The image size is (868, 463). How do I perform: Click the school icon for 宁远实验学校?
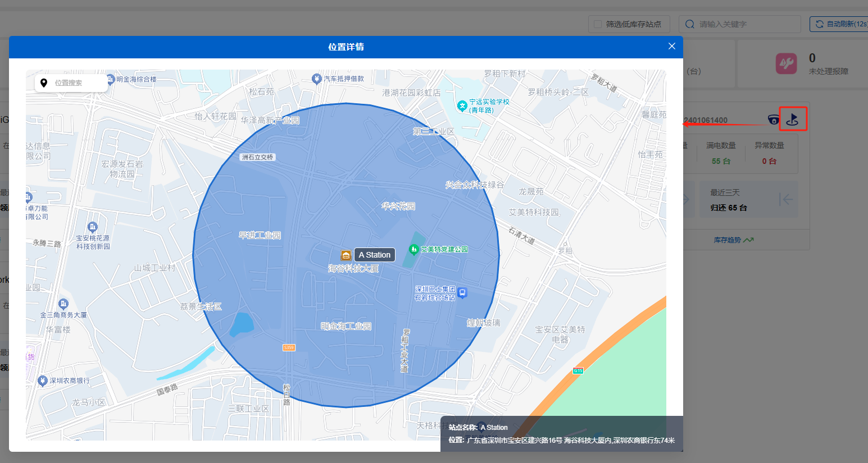point(462,106)
